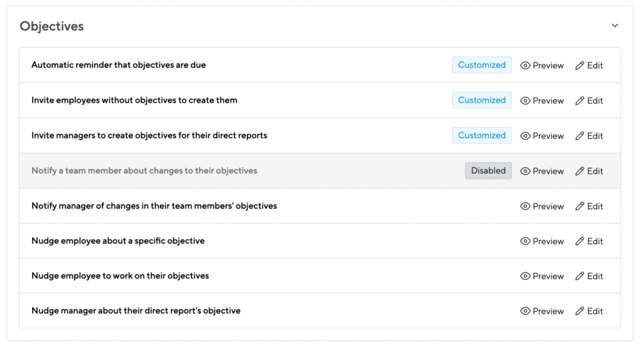Click Customized badge on Invite employees row
Screen dimensions: 644x347
point(482,100)
